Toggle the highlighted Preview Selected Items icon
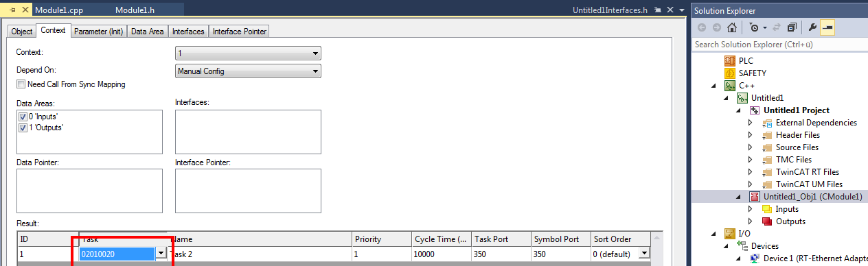The height and width of the screenshot is (266, 868). (x=827, y=27)
